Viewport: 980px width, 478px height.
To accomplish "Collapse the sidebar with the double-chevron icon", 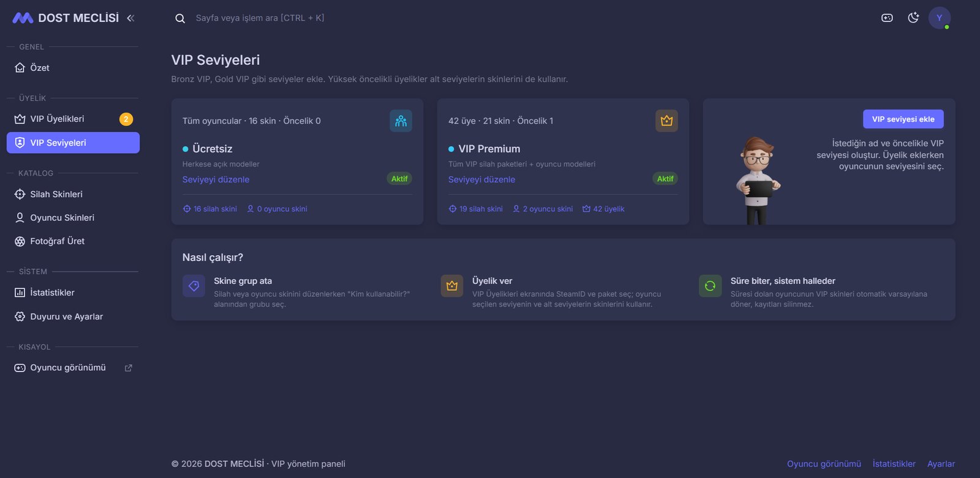I will coord(130,18).
